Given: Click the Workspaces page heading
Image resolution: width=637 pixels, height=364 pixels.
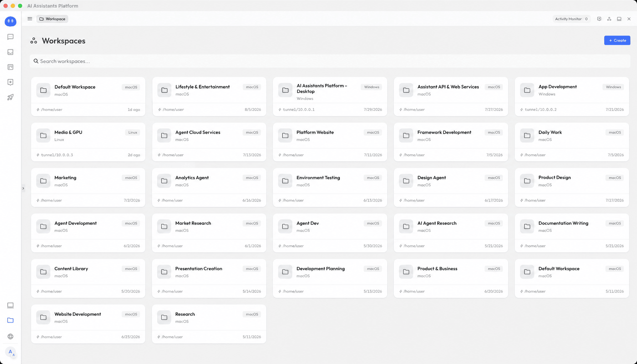Looking at the screenshot, I should [x=64, y=41].
